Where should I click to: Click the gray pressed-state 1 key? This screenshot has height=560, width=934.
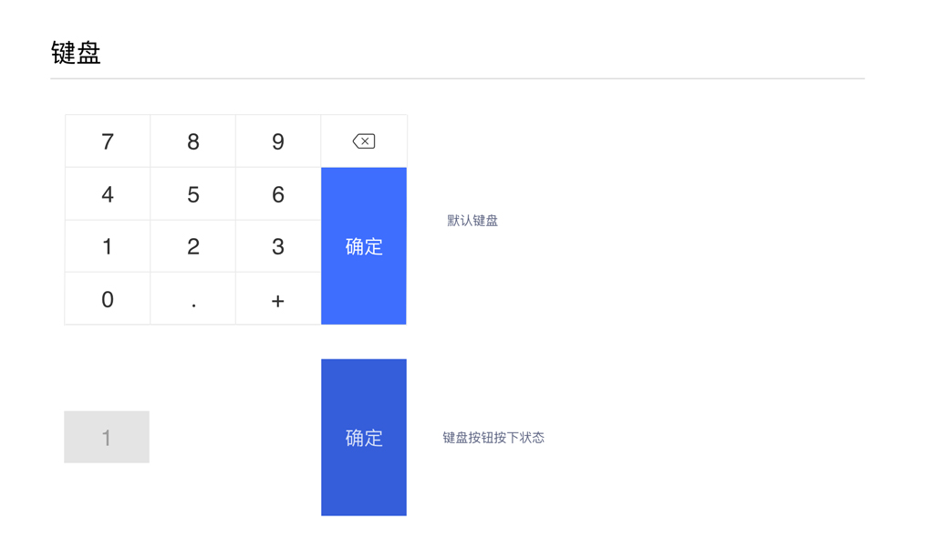click(107, 437)
